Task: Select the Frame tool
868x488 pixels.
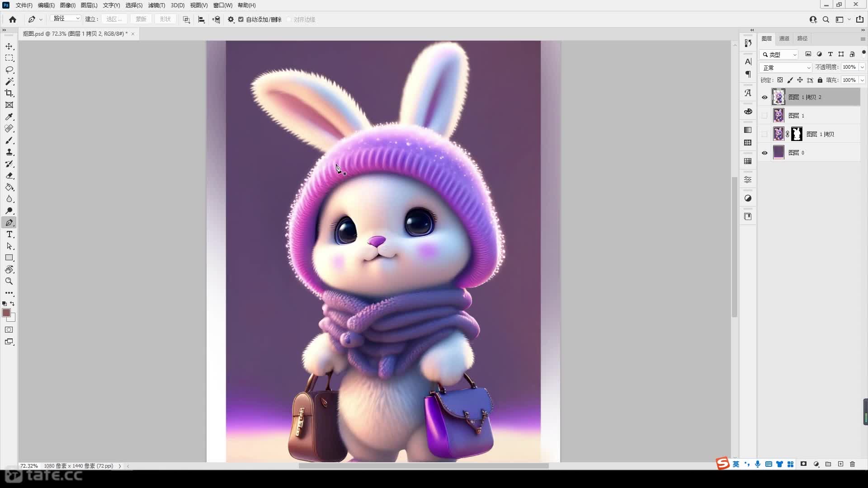Action: tap(9, 105)
